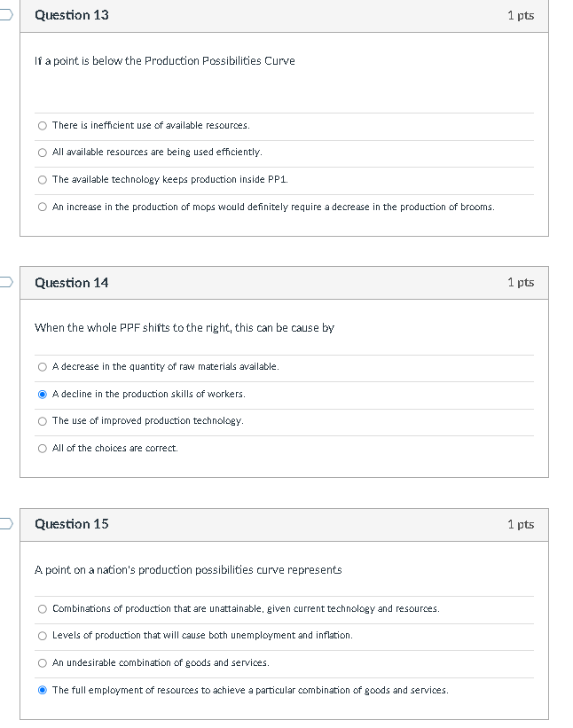Flag Question 15 using its side marker icon

tap(3, 523)
